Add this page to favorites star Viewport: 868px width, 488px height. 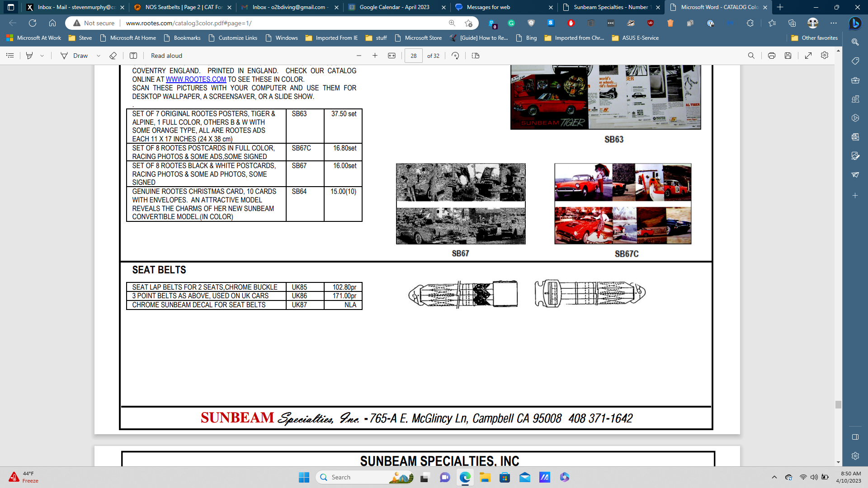(x=468, y=23)
